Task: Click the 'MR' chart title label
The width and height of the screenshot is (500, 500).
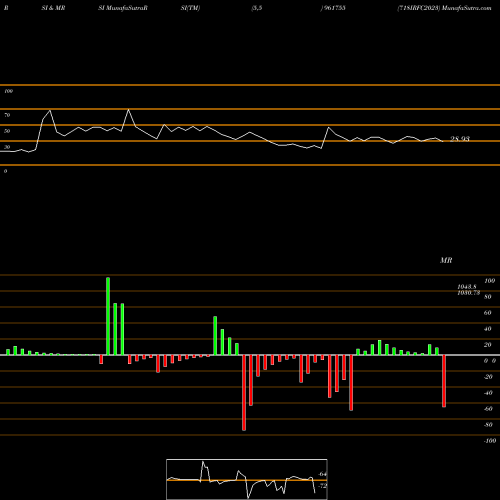Action: click(x=446, y=260)
